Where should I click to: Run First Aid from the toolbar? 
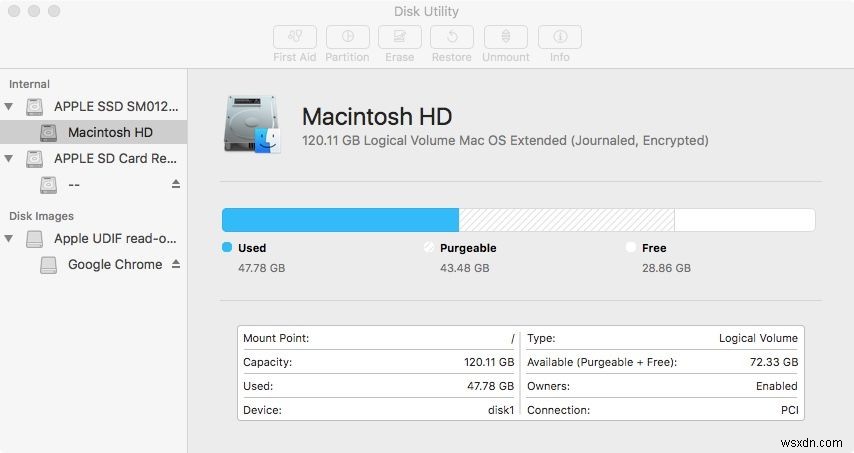(295, 37)
